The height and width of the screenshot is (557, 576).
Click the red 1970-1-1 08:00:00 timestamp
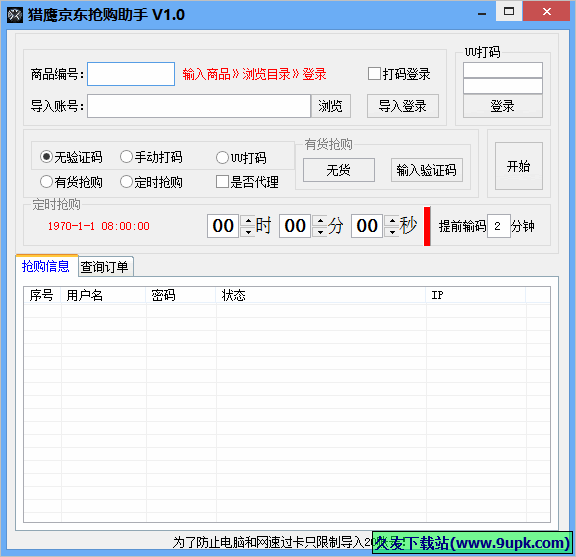coord(98,226)
